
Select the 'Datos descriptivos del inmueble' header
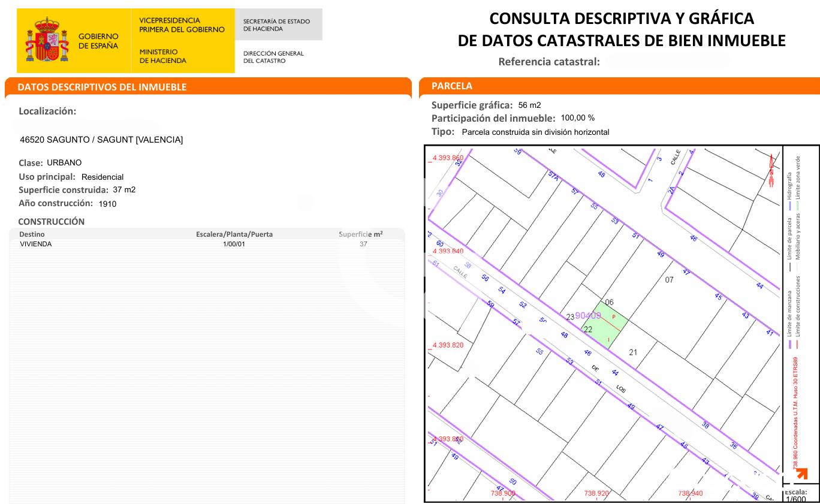click(x=102, y=87)
